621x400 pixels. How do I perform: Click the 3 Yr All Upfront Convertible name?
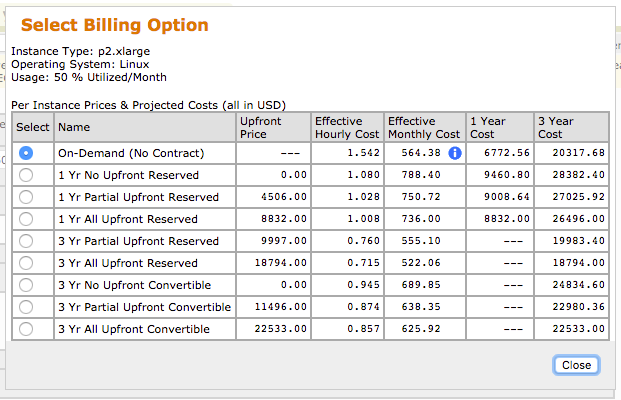pos(133,329)
